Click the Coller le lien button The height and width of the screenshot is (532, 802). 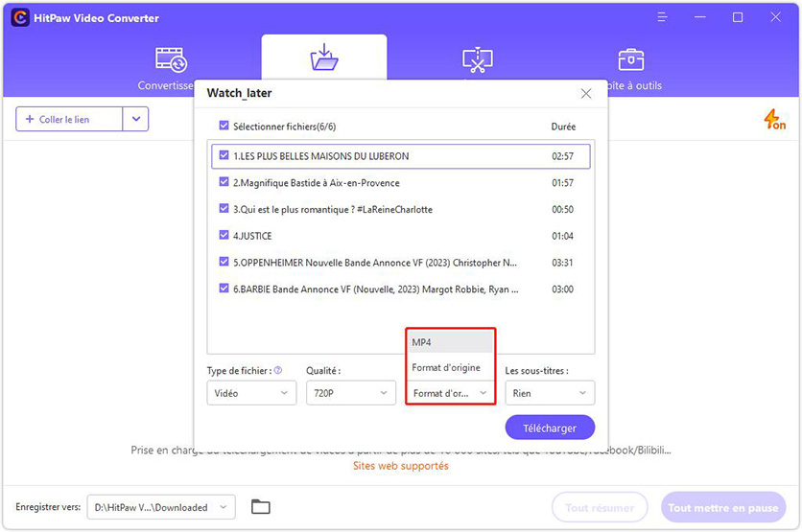tap(69, 119)
